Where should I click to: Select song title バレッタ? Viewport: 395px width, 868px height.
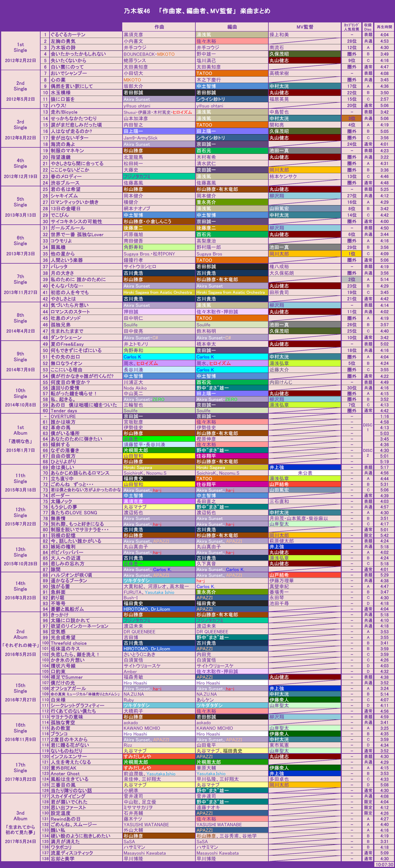pos(59,266)
